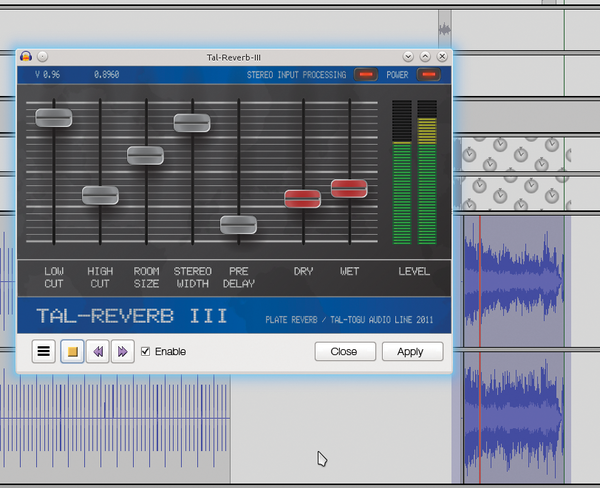Click the Audacity headphones icon in title bar
The width and height of the screenshot is (600, 488).
(26, 57)
